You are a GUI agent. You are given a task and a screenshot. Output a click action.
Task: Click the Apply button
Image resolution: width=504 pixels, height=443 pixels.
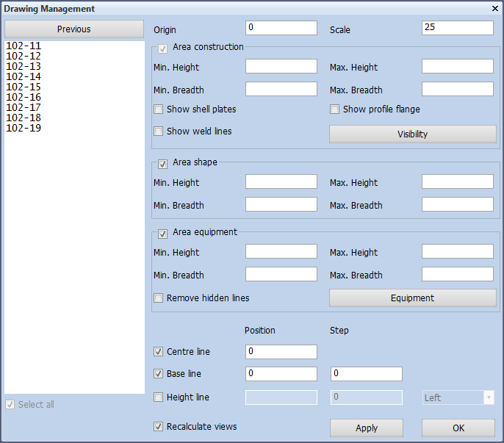(x=367, y=428)
